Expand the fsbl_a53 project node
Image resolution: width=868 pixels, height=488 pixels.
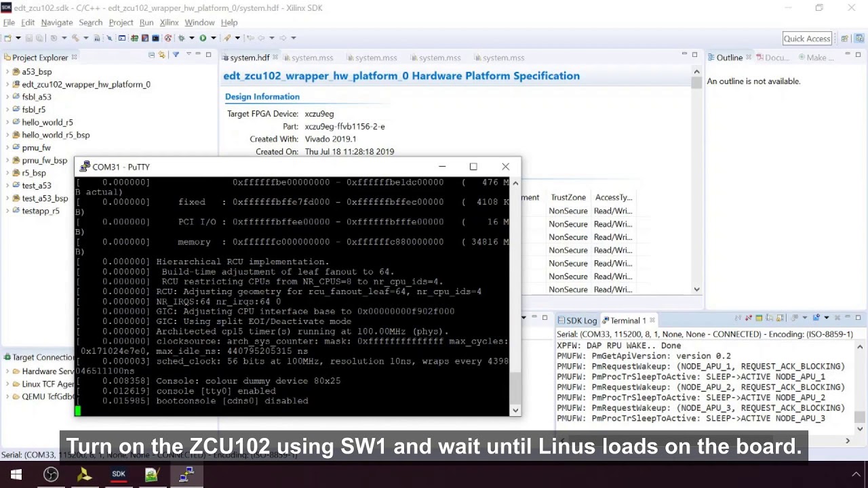pyautogui.click(x=7, y=97)
